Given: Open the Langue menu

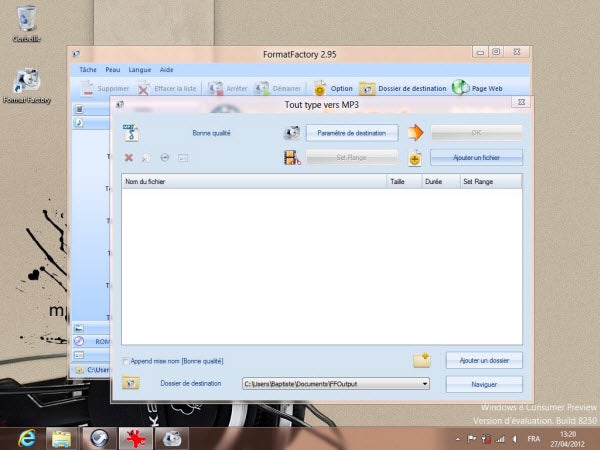Looking at the screenshot, I should 140,70.
